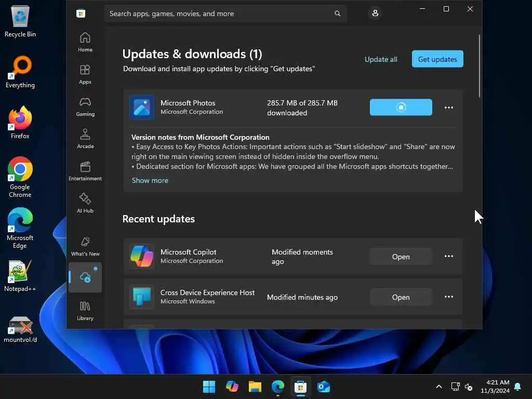Click the Store page vertical scrollbar
532x399 pixels.
pyautogui.click(x=480, y=66)
